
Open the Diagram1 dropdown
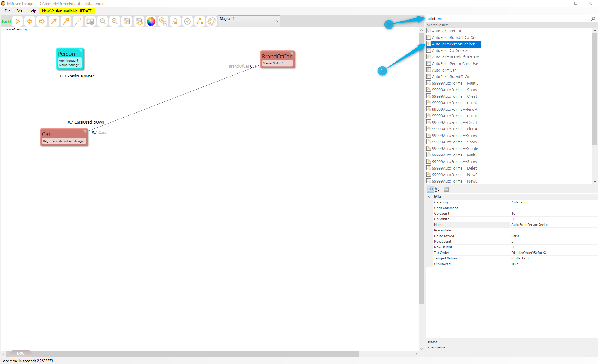coord(277,21)
